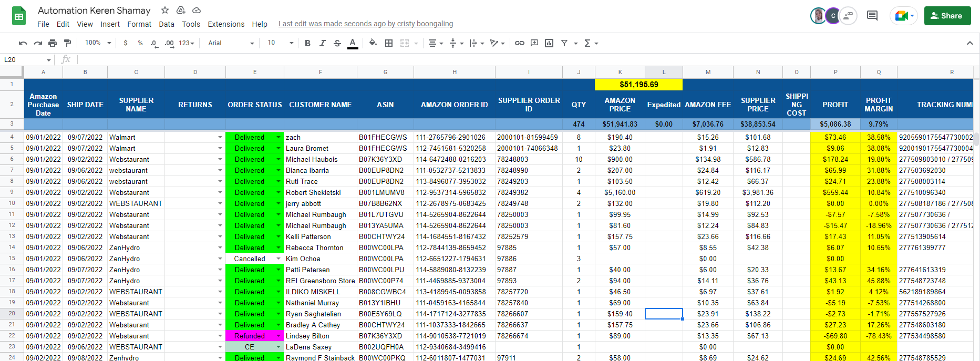Open zoom level dropdown
Viewport: 980px width, 361px height.
[x=98, y=43]
